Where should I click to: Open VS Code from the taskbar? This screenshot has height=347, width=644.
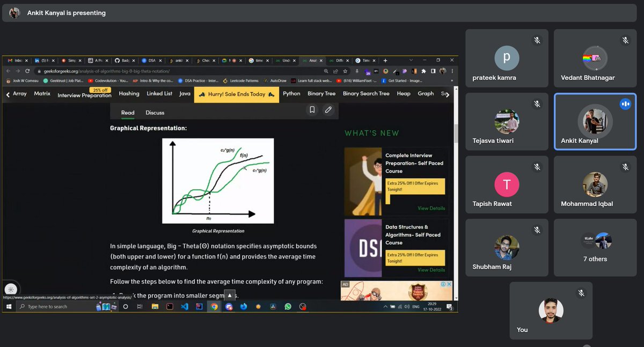[x=185, y=307]
